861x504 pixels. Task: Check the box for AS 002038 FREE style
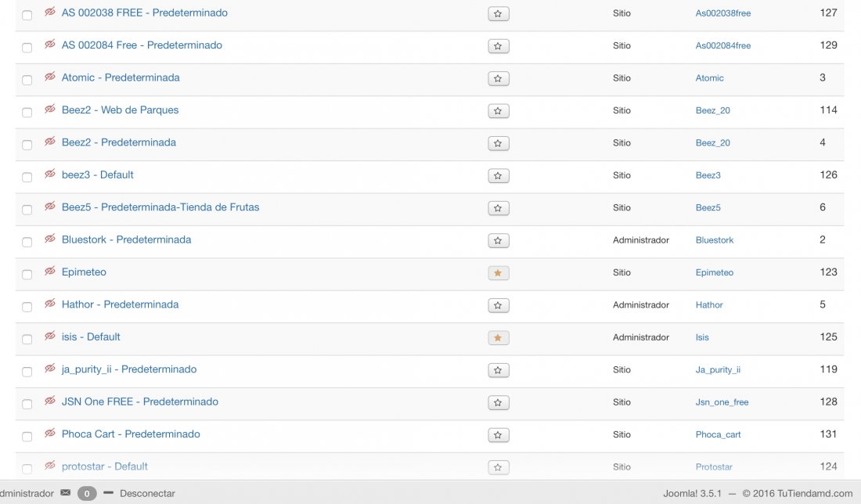(27, 15)
